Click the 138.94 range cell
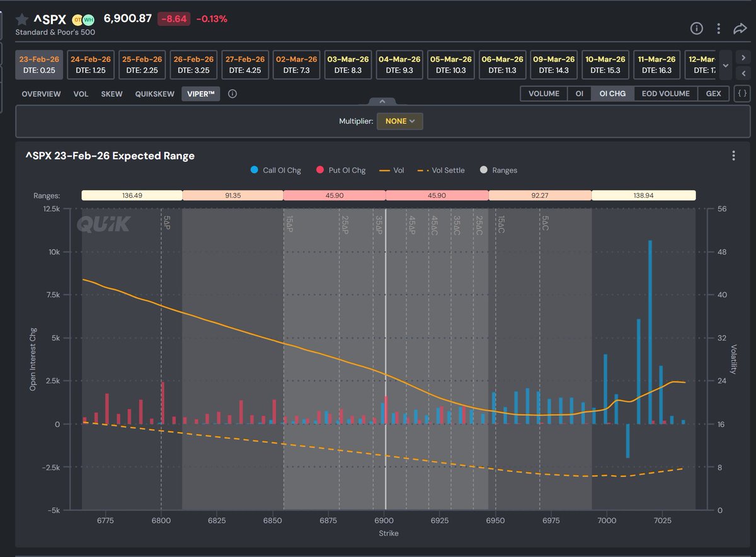The width and height of the screenshot is (756, 557). (x=643, y=196)
